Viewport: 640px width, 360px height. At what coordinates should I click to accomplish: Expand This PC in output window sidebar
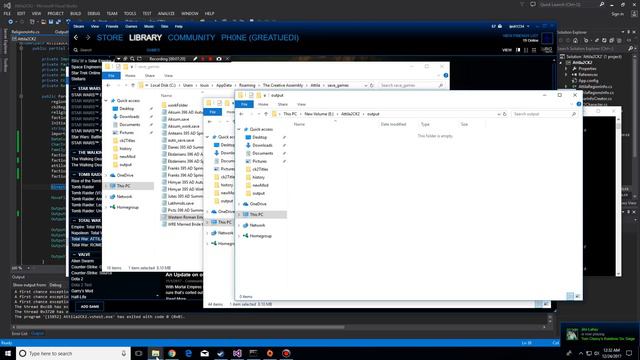coord(239,214)
